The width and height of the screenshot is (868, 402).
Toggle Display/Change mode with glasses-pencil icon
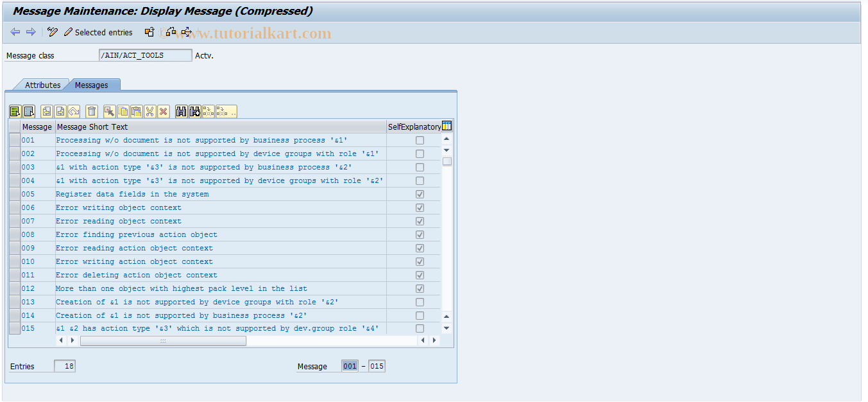click(53, 32)
